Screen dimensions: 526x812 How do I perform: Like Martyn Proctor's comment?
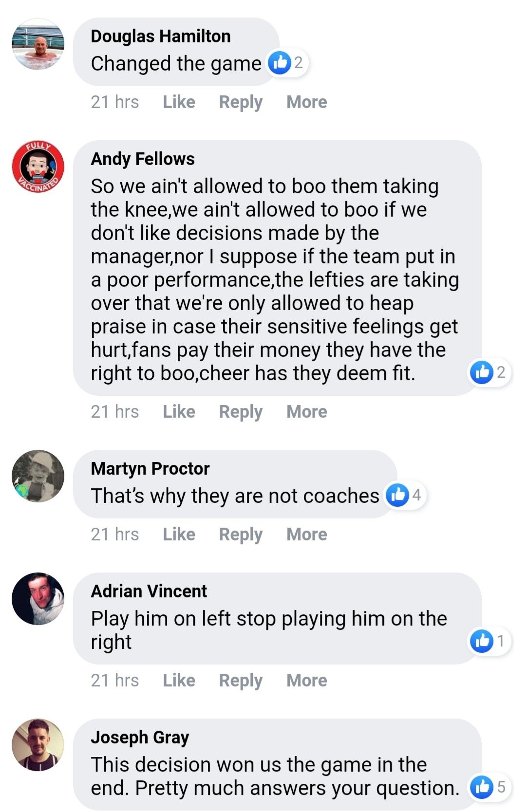(179, 535)
